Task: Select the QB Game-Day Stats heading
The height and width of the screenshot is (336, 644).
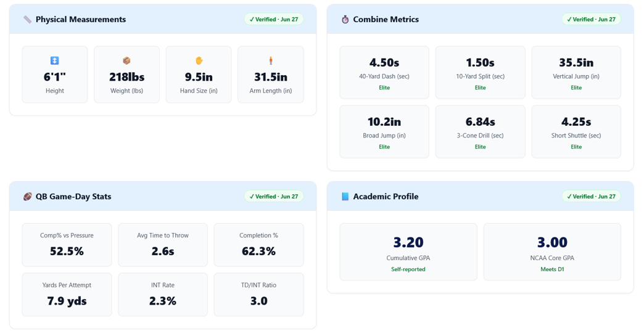Action: [73, 197]
